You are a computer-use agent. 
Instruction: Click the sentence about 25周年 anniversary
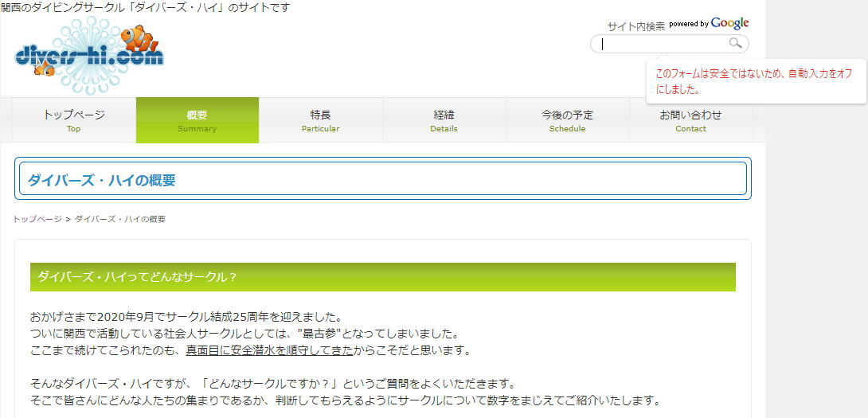point(187,318)
